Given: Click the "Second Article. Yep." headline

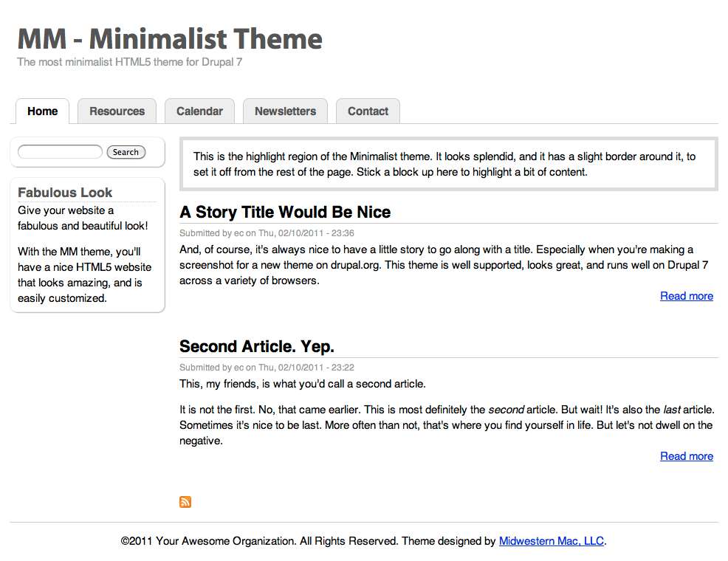Looking at the screenshot, I should [257, 347].
